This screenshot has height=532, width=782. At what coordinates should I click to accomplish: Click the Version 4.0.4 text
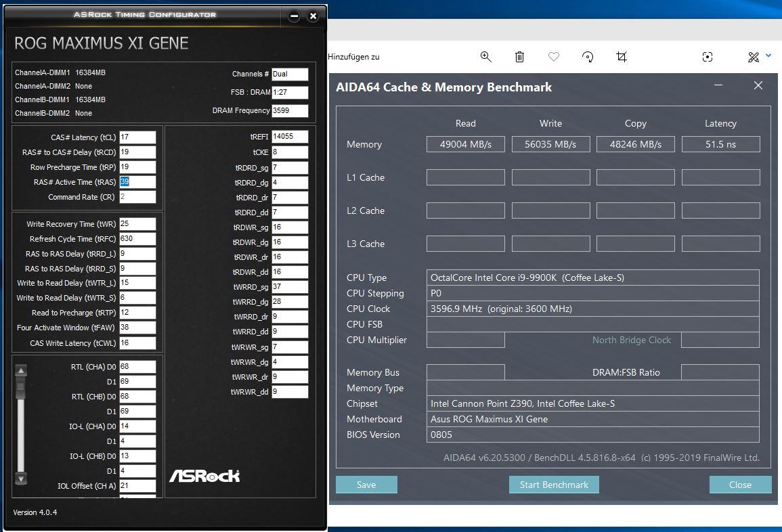[x=35, y=512]
